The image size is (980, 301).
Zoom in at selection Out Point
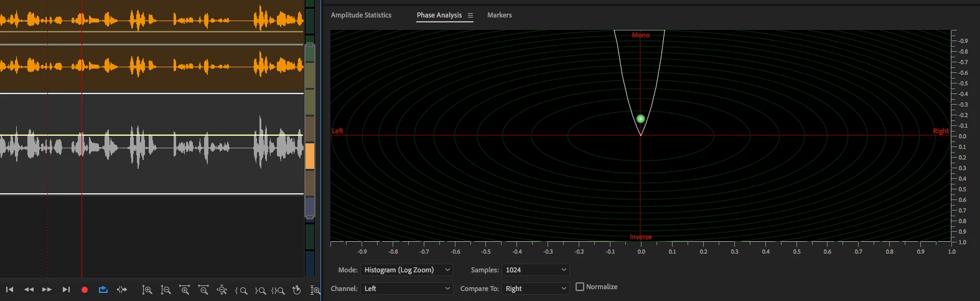[x=260, y=290]
